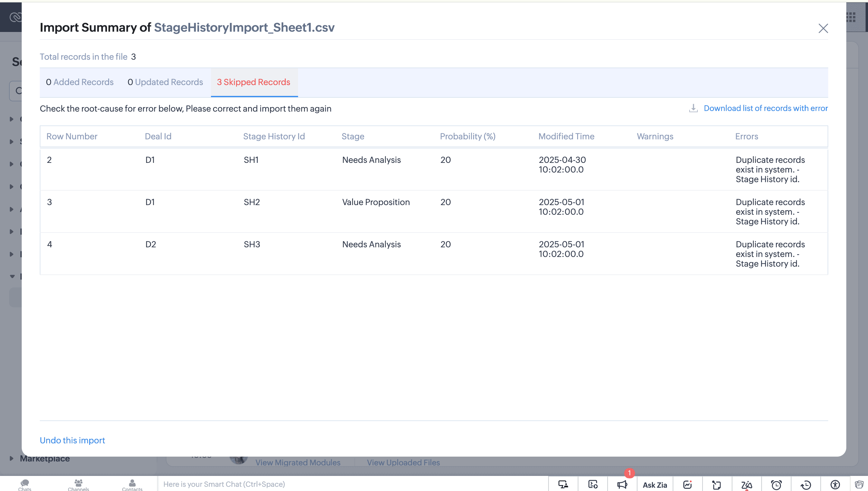Open the alarm clock reminders icon
Screen dimensions: 868x491
click(776, 485)
